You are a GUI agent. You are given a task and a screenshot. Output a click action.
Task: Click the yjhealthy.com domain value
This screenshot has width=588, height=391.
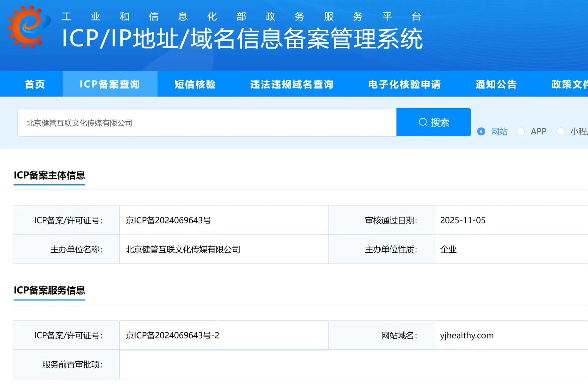[467, 335]
